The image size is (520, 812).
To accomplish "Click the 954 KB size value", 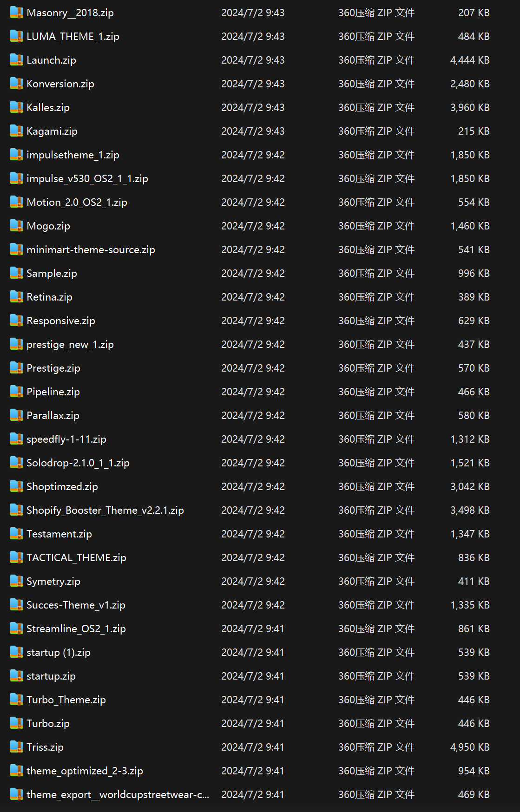I will click(x=474, y=771).
